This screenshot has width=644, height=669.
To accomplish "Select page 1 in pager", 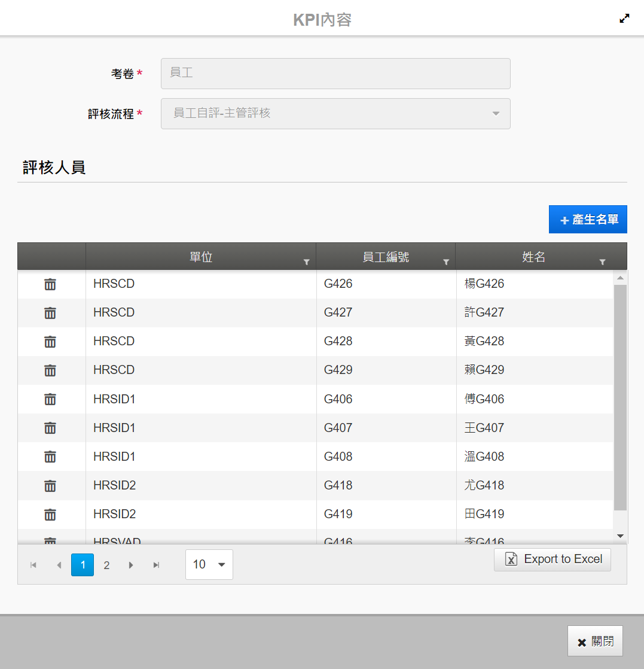I will coord(83,565).
